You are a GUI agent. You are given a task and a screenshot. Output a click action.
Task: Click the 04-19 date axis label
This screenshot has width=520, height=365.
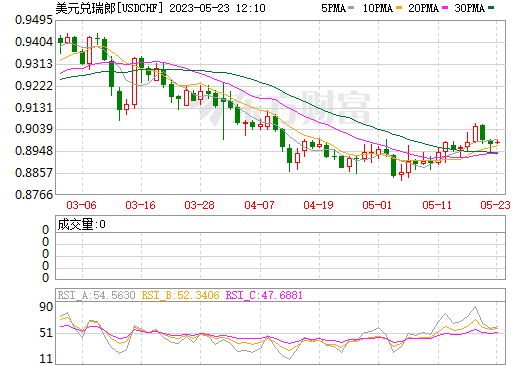318,205
